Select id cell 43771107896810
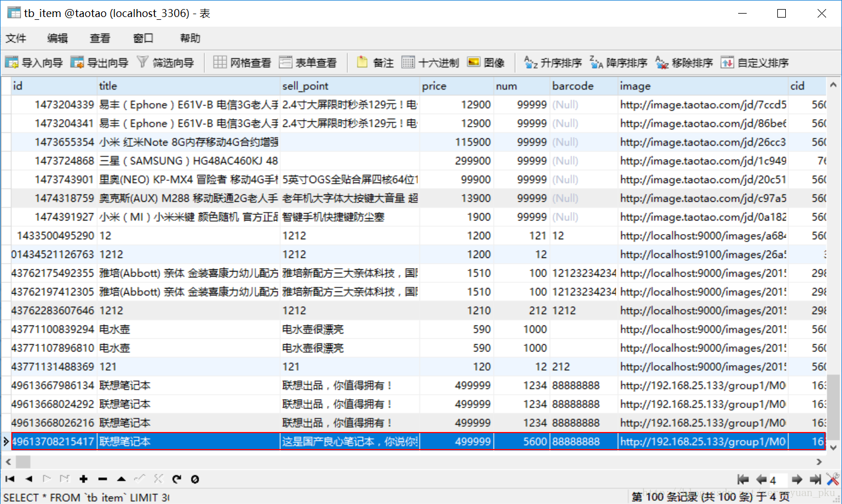 click(x=54, y=348)
